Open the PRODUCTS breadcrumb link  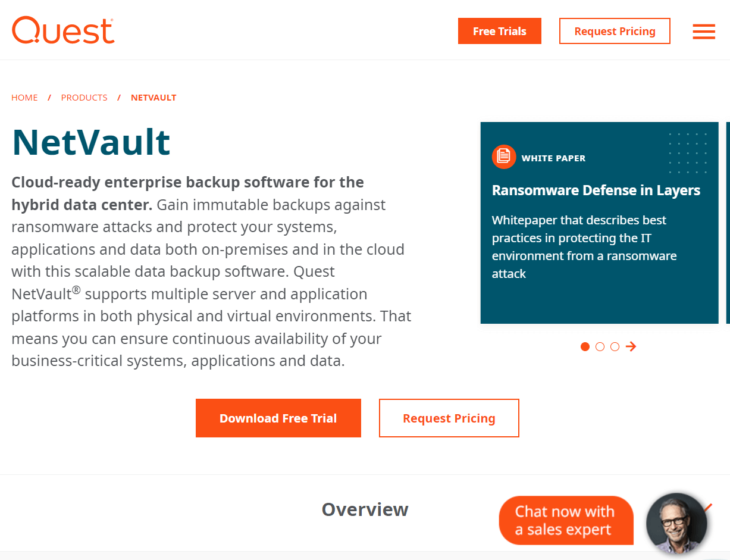[84, 98]
